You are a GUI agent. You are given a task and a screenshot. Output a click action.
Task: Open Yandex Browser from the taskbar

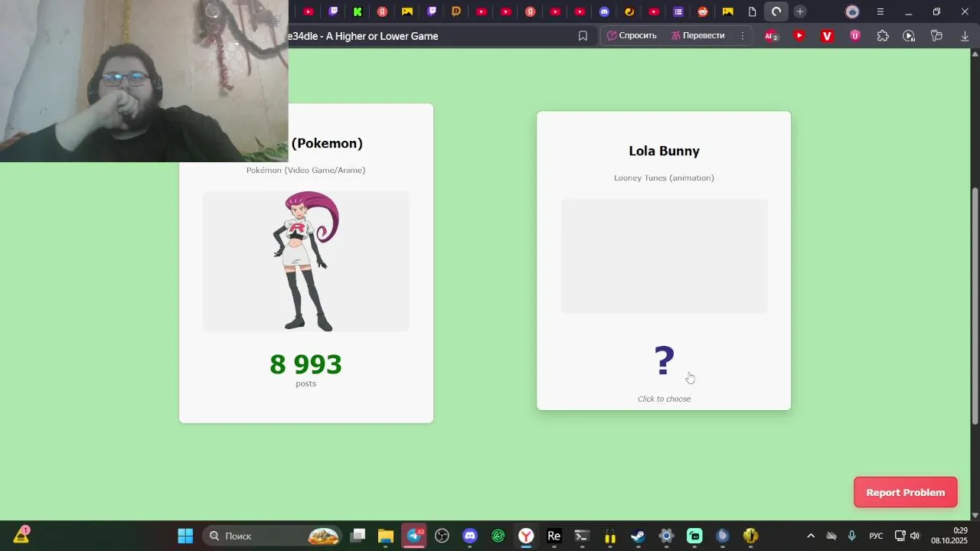526,536
